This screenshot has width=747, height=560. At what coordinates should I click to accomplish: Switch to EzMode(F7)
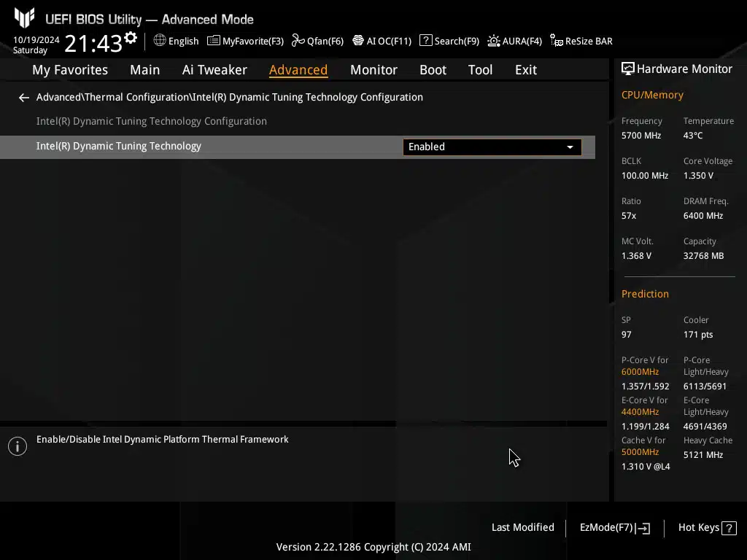614,528
